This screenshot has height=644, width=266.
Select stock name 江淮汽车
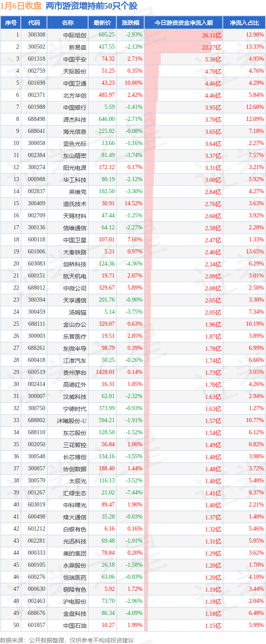click(x=75, y=360)
